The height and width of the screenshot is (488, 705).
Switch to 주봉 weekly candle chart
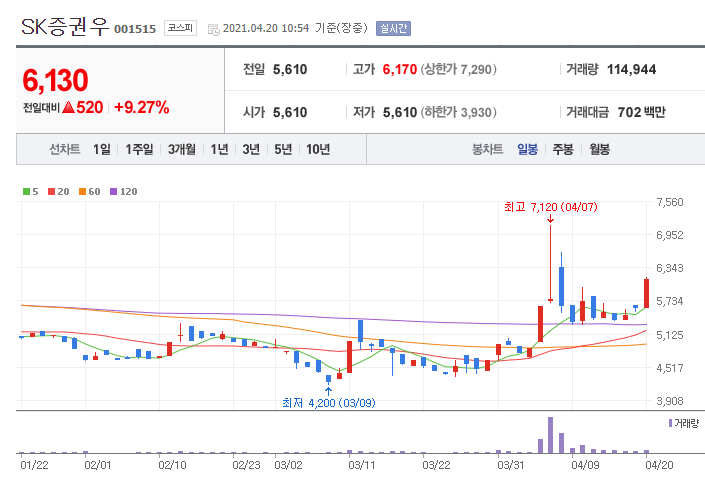563,149
